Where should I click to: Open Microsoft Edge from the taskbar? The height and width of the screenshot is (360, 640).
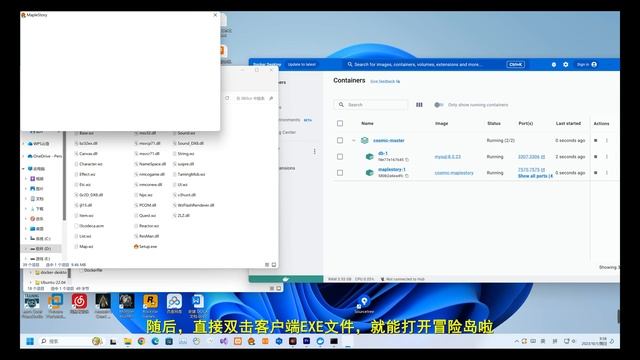155,341
